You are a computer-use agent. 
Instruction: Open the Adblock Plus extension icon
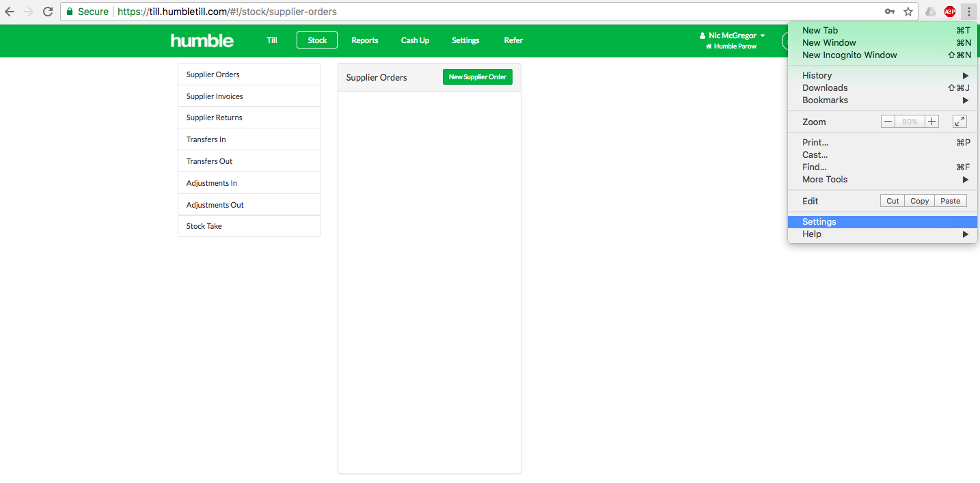tap(950, 12)
